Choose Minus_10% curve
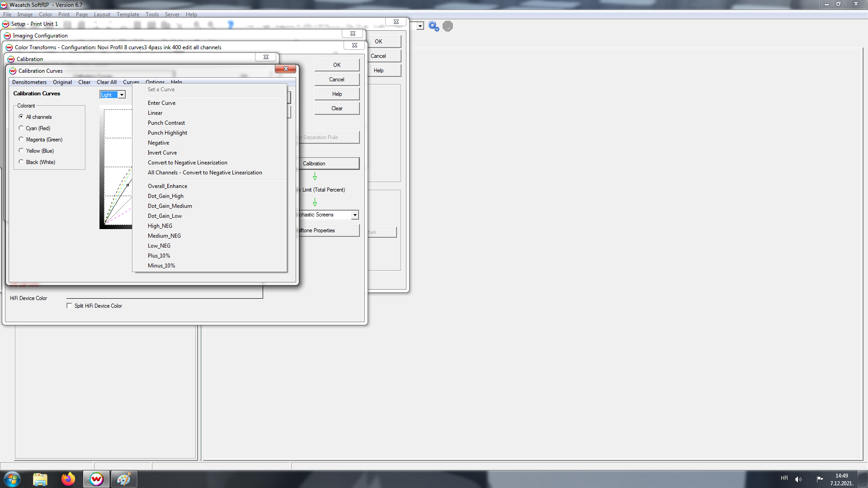868x488 pixels. click(x=210, y=266)
